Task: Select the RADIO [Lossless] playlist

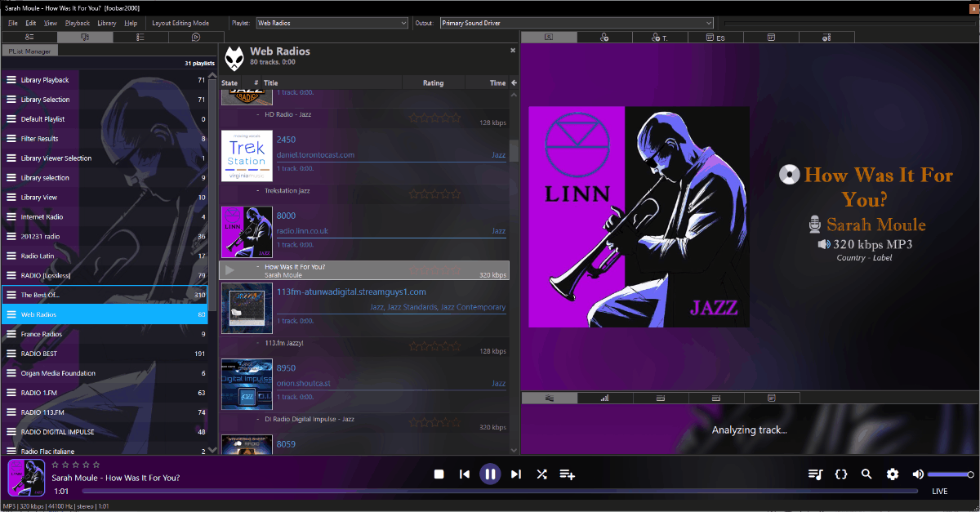Action: point(105,275)
